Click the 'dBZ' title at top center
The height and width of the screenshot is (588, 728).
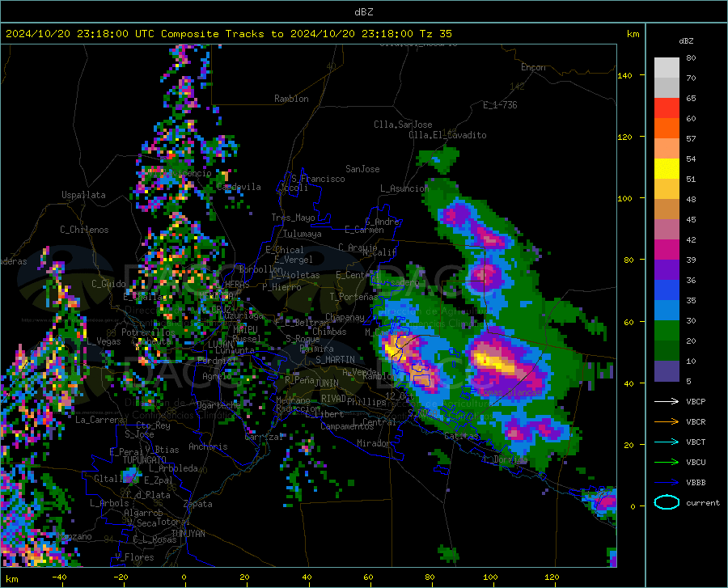pos(363,12)
